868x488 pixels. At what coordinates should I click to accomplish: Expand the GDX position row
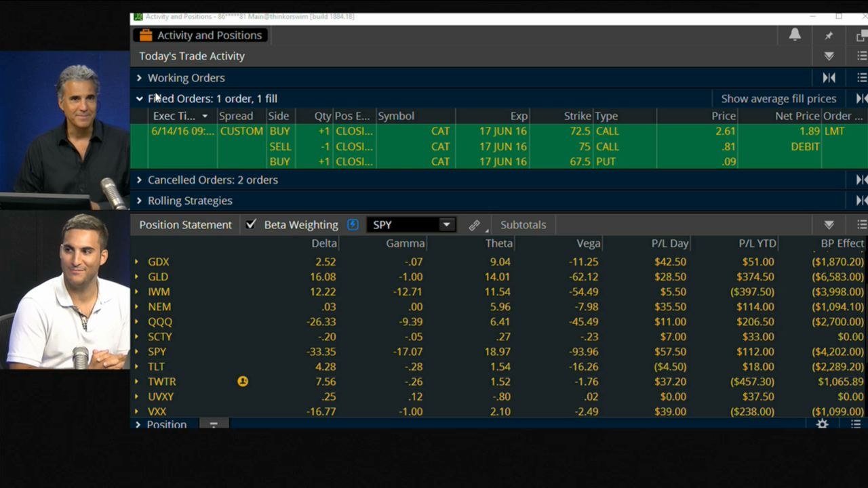136,262
